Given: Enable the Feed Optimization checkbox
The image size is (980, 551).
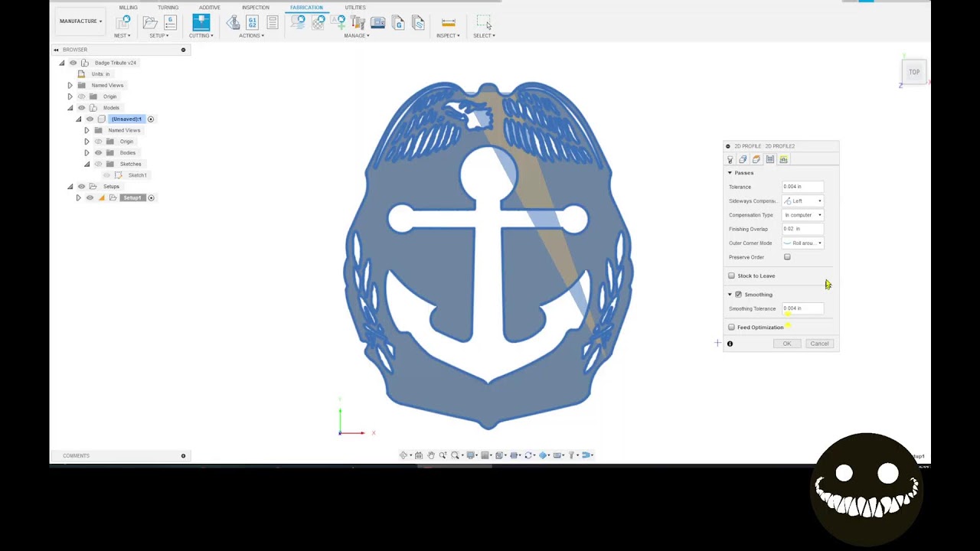Looking at the screenshot, I should 732,328.
